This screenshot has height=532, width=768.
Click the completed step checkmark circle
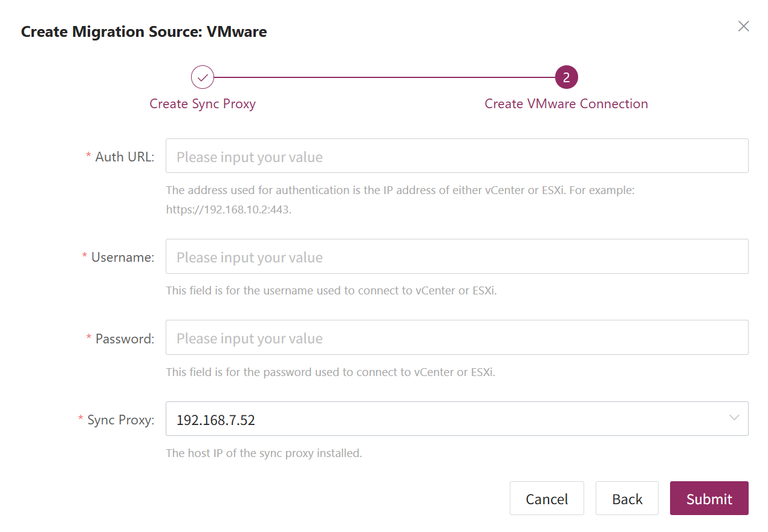coord(203,77)
